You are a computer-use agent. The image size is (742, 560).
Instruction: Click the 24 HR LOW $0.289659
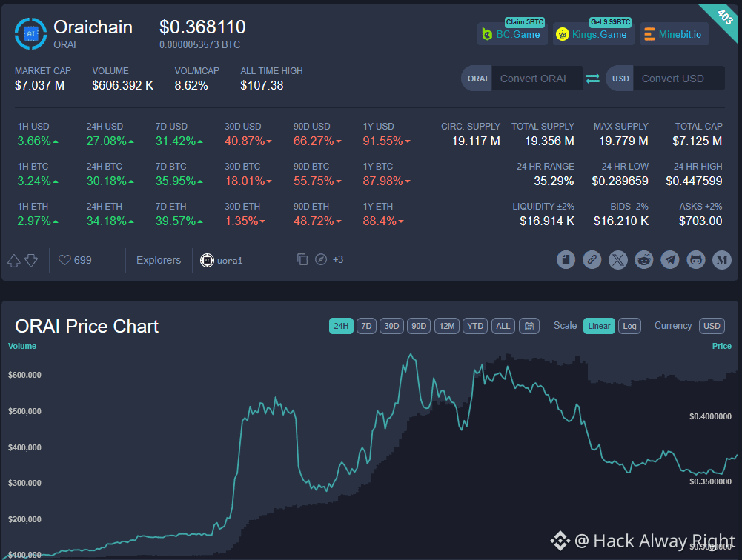tap(620, 181)
